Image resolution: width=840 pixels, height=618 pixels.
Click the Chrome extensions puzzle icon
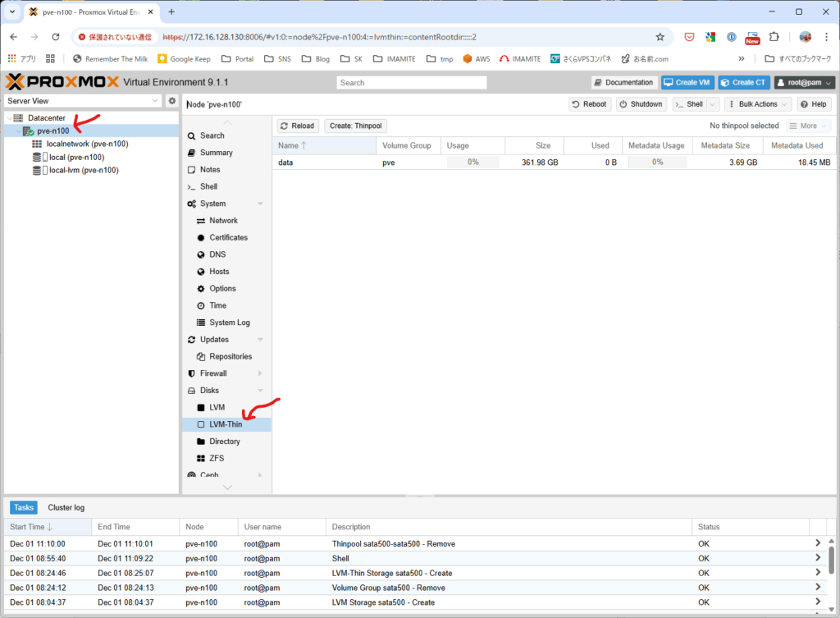(x=773, y=37)
